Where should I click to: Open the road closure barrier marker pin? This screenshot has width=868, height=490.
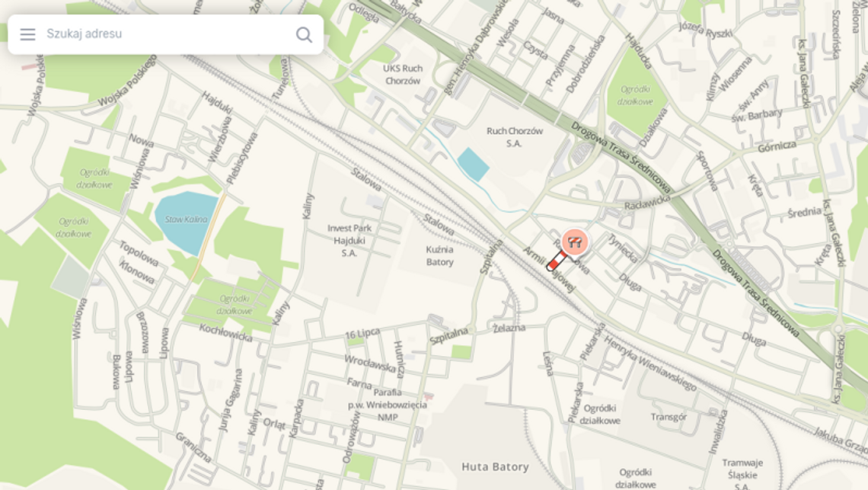(575, 242)
